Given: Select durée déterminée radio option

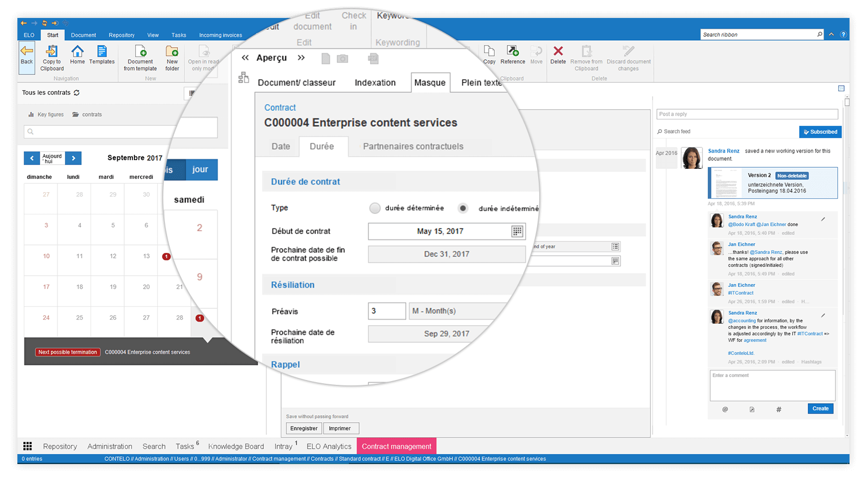Looking at the screenshot, I should (375, 208).
